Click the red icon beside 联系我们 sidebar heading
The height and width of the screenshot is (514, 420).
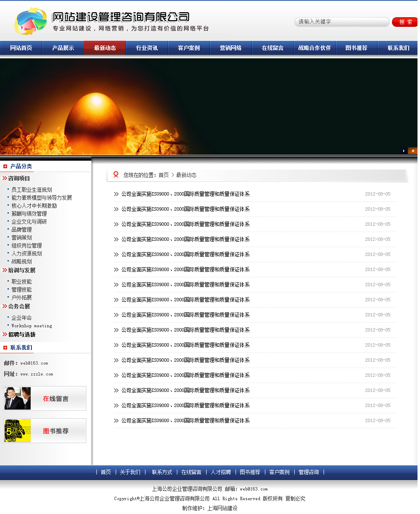click(5, 347)
